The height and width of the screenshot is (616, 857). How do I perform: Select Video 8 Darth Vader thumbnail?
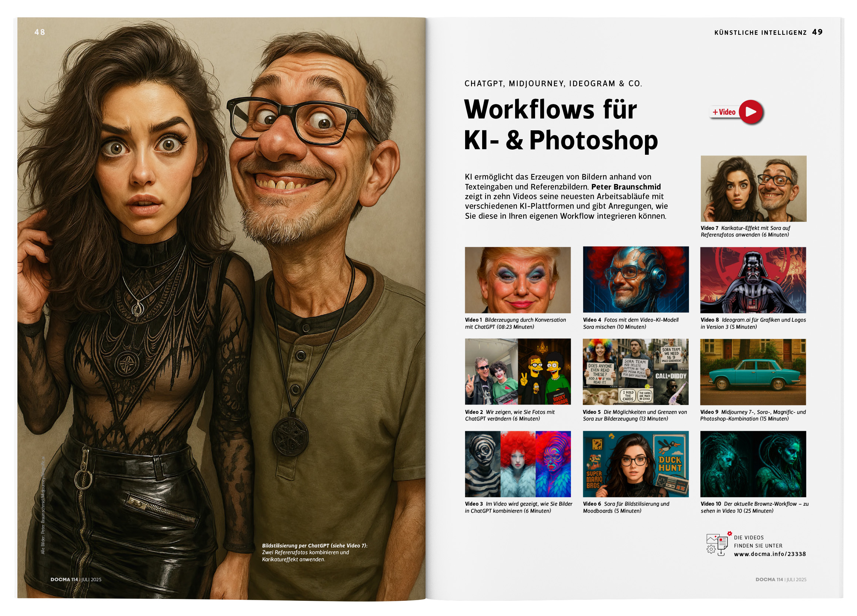click(753, 280)
